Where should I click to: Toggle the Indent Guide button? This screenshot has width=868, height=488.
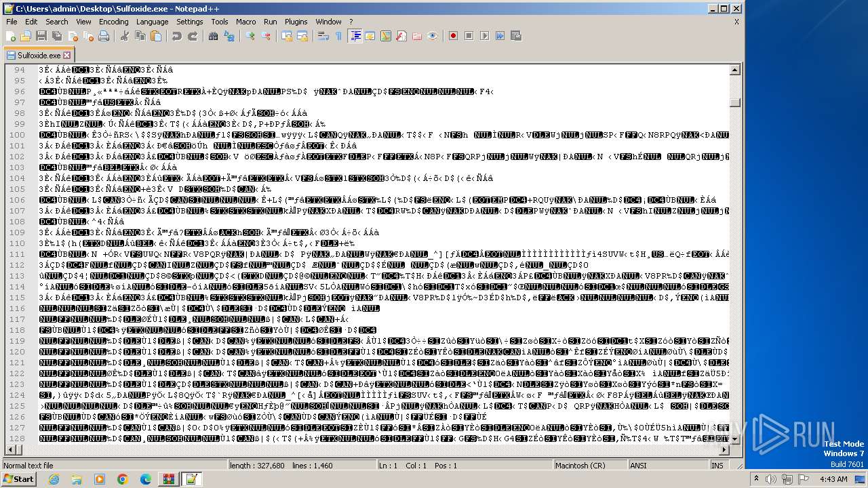(355, 36)
